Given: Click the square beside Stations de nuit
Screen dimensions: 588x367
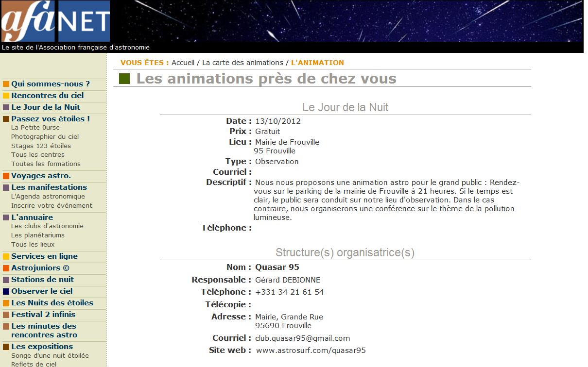Looking at the screenshot, I should pos(6,280).
